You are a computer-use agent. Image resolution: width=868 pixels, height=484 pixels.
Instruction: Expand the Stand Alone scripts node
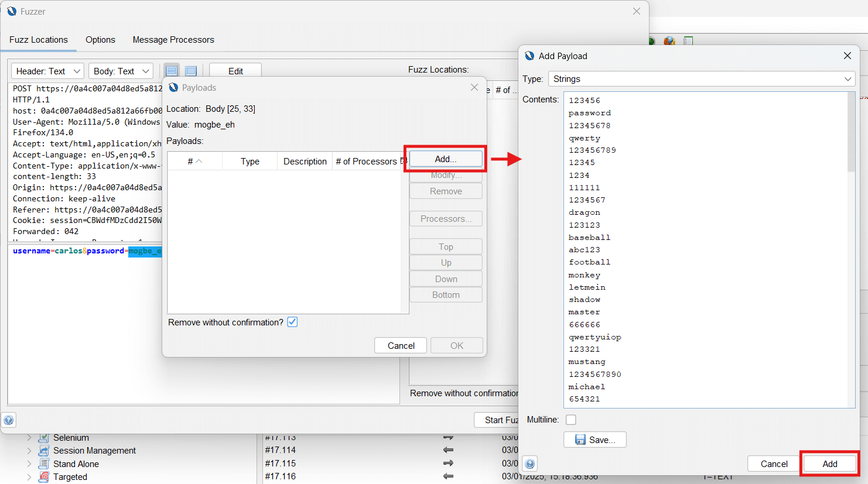click(29, 464)
